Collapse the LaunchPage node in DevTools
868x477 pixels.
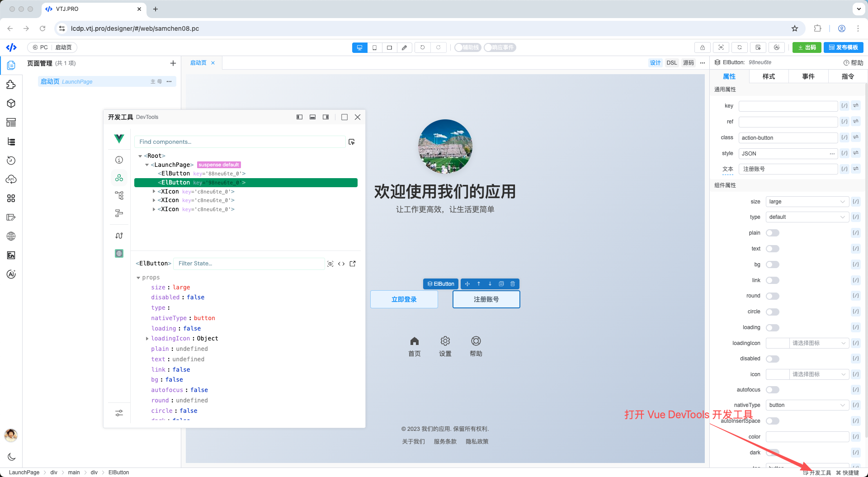coord(146,165)
